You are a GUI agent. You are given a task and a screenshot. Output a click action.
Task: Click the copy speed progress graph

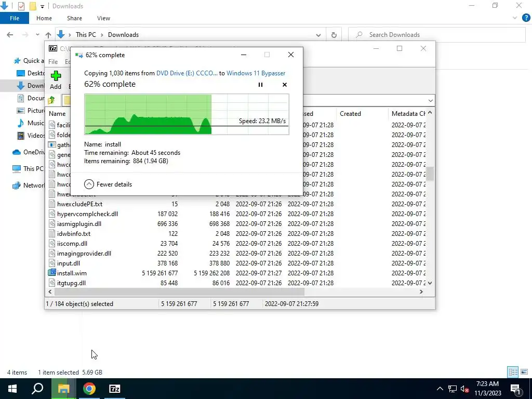[187, 114]
